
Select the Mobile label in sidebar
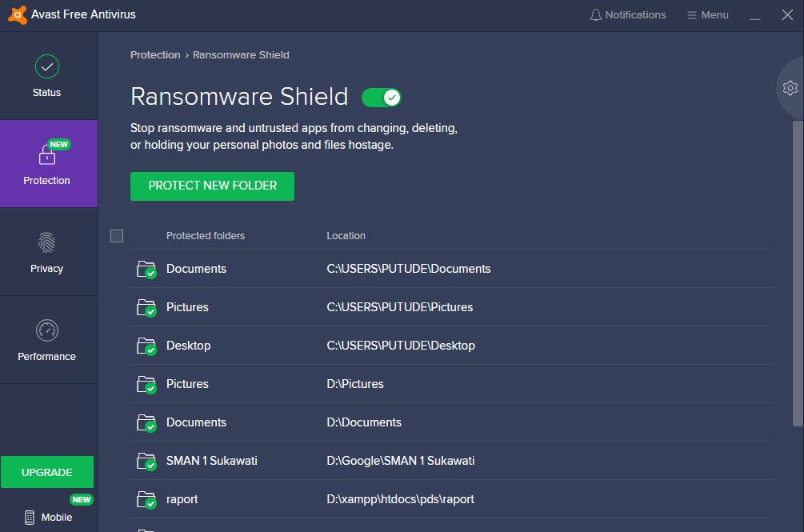click(57, 517)
